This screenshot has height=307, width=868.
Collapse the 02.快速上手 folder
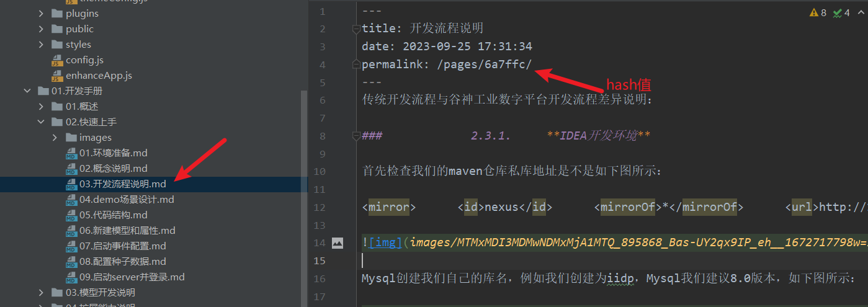pos(41,122)
